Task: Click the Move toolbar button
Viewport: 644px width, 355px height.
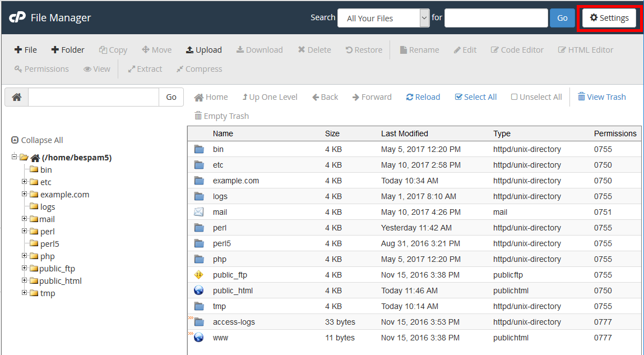Action: click(156, 50)
